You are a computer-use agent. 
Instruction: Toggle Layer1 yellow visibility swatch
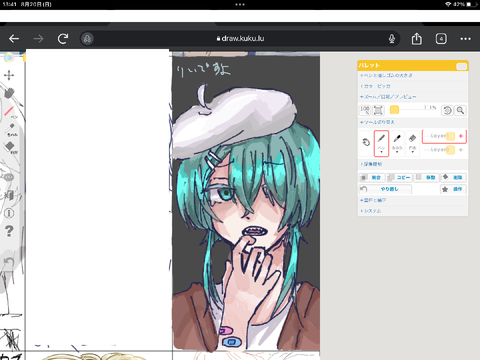450,136
